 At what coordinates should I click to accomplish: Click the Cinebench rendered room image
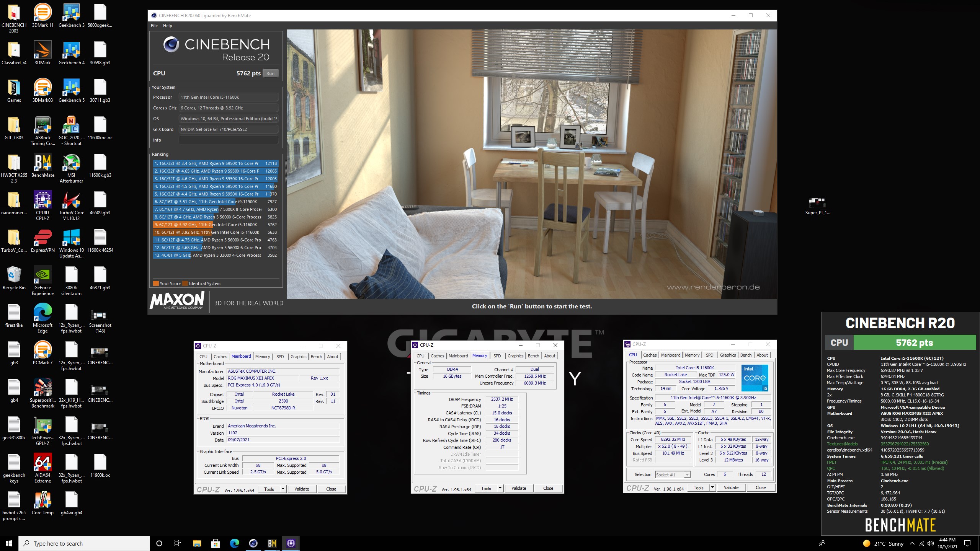click(x=532, y=164)
